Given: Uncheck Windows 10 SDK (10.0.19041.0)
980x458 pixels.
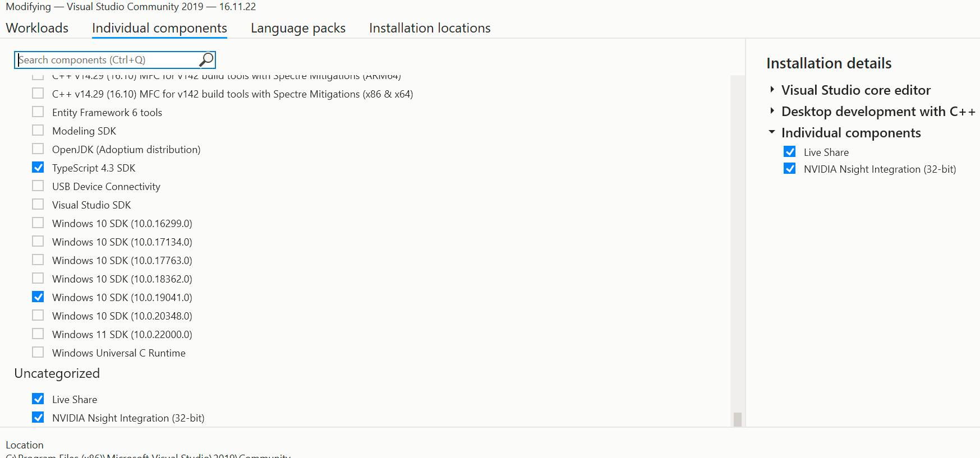Looking at the screenshot, I should 38,297.
